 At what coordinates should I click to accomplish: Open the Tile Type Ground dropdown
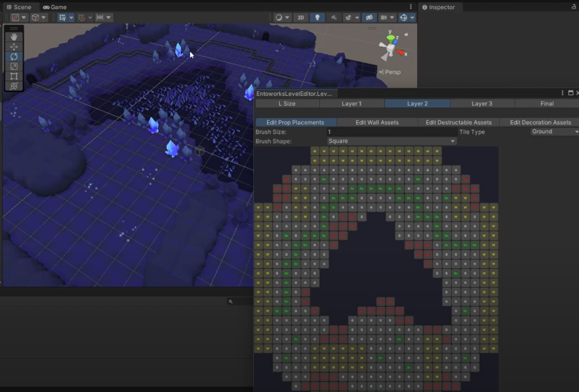[555, 131]
